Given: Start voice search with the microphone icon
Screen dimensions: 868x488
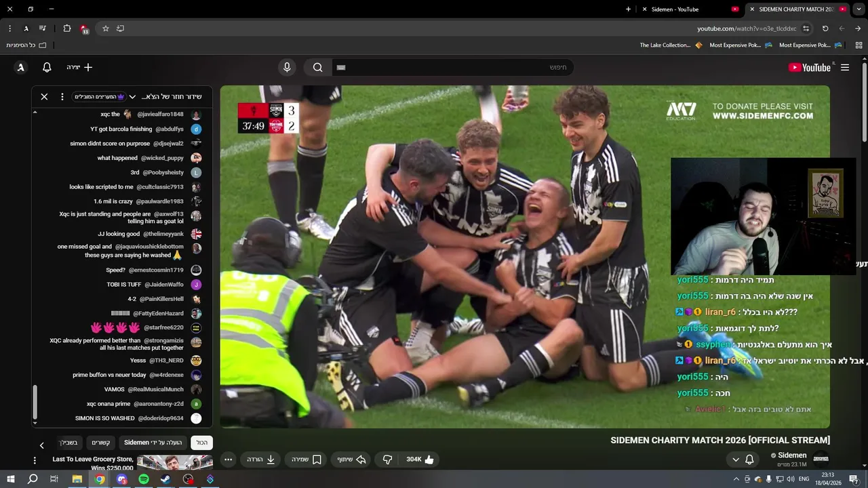Looking at the screenshot, I should 287,67.
